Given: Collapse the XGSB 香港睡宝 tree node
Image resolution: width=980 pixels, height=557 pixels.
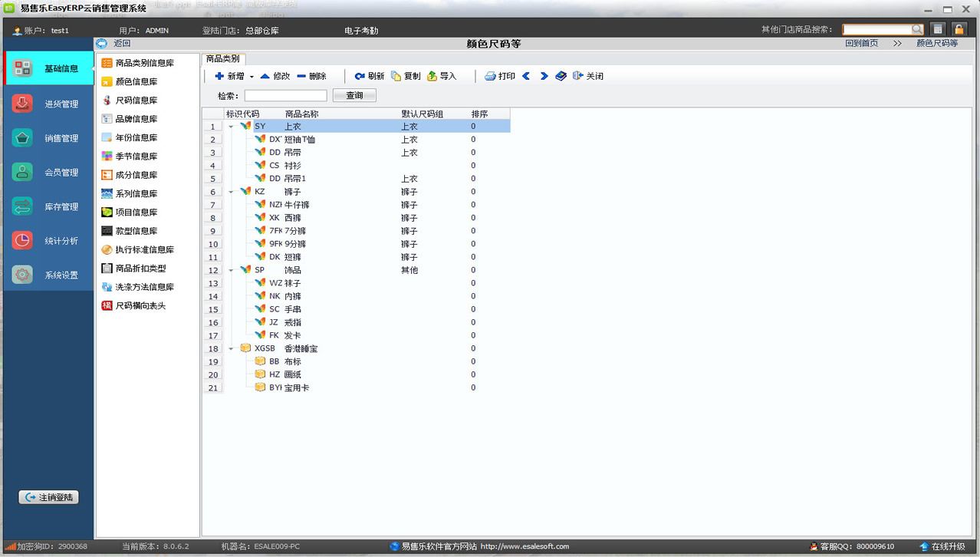Looking at the screenshot, I should coord(231,349).
